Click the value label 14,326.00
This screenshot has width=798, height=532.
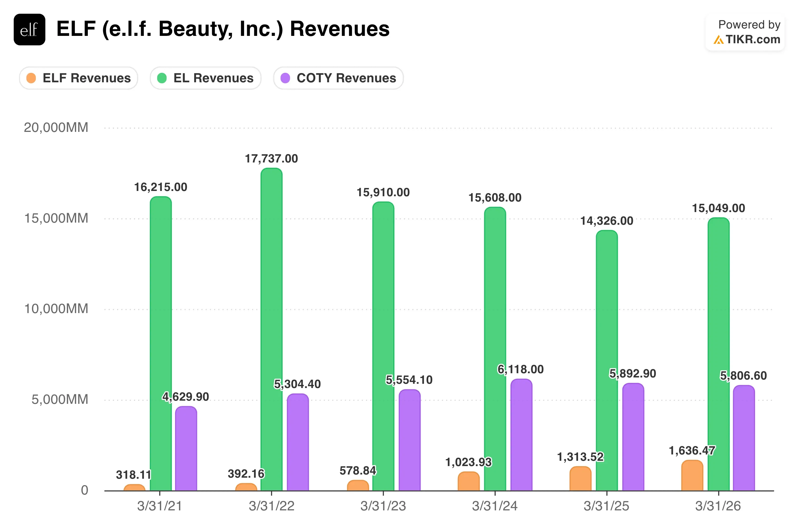pyautogui.click(x=607, y=221)
